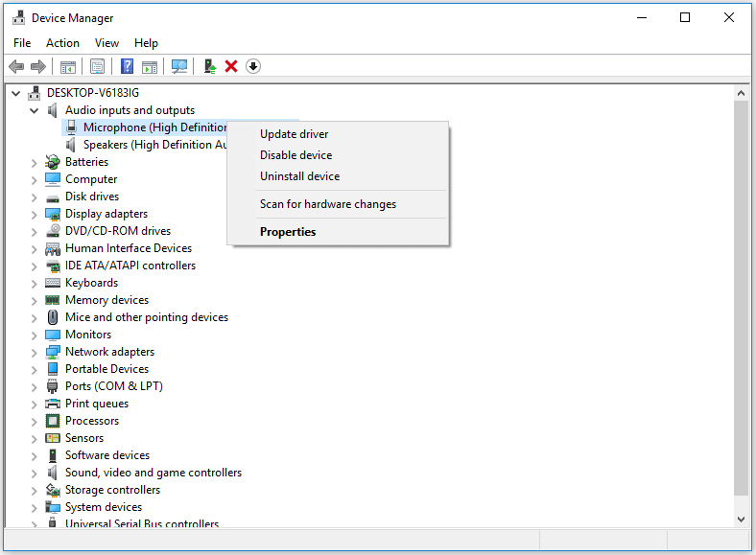Click the blue Help toolbar icon
The width and height of the screenshot is (756, 555).
(127, 66)
